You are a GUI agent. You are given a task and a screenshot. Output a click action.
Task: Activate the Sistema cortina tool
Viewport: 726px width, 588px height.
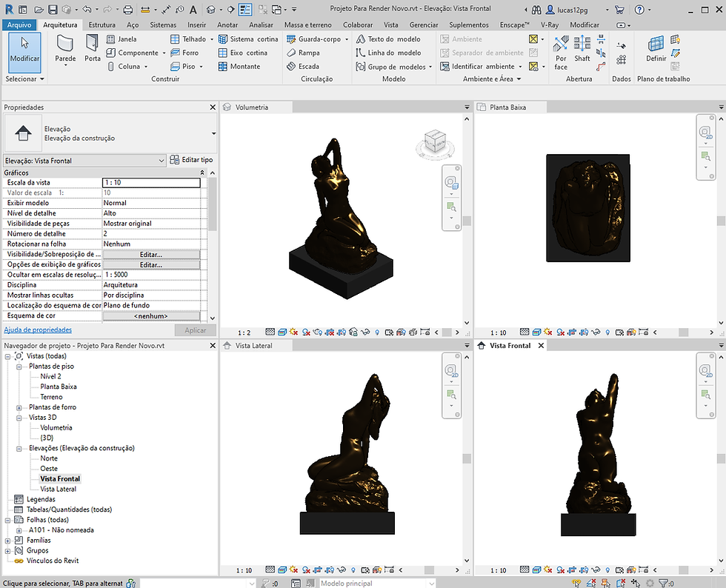click(248, 39)
